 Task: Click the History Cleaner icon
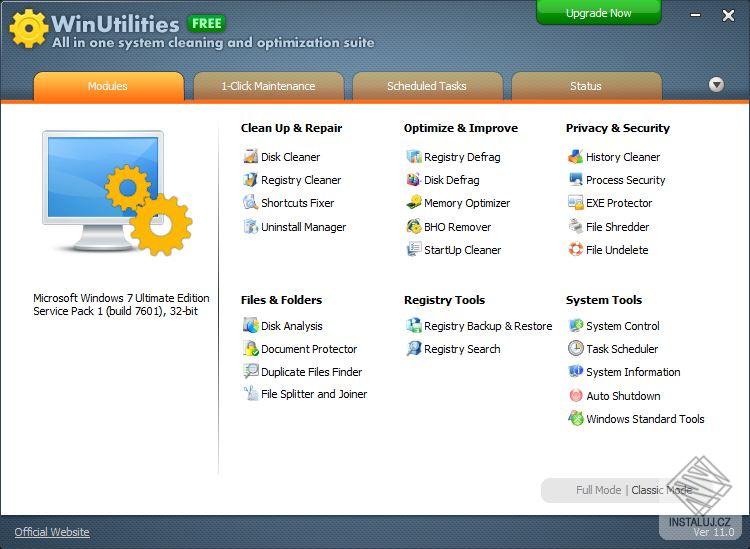coord(575,156)
